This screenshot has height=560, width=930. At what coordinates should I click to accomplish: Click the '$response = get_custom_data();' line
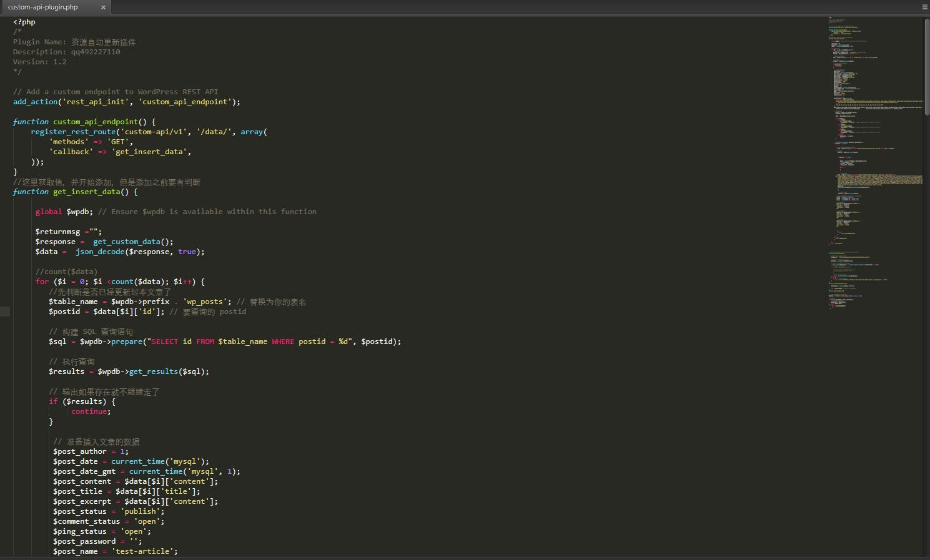[x=104, y=242]
